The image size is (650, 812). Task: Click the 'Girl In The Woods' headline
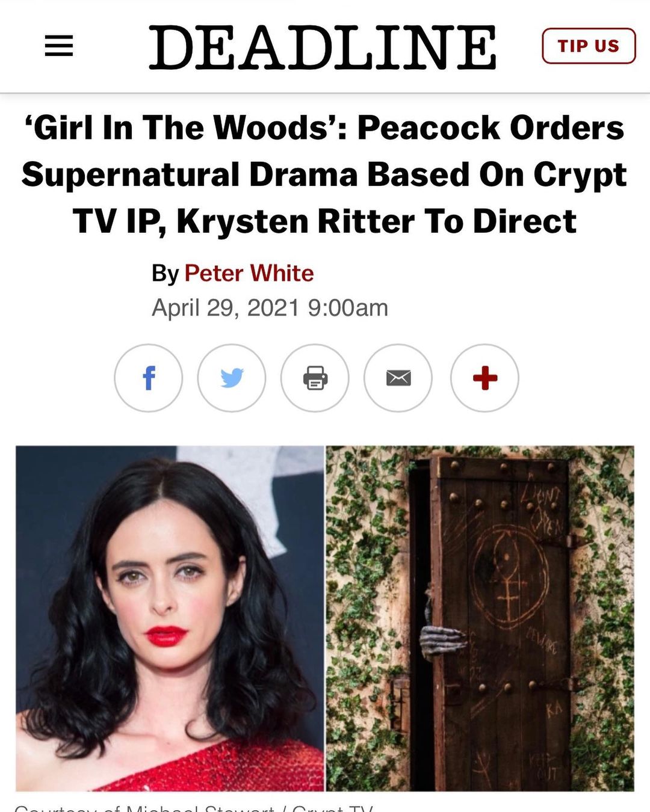324,174
